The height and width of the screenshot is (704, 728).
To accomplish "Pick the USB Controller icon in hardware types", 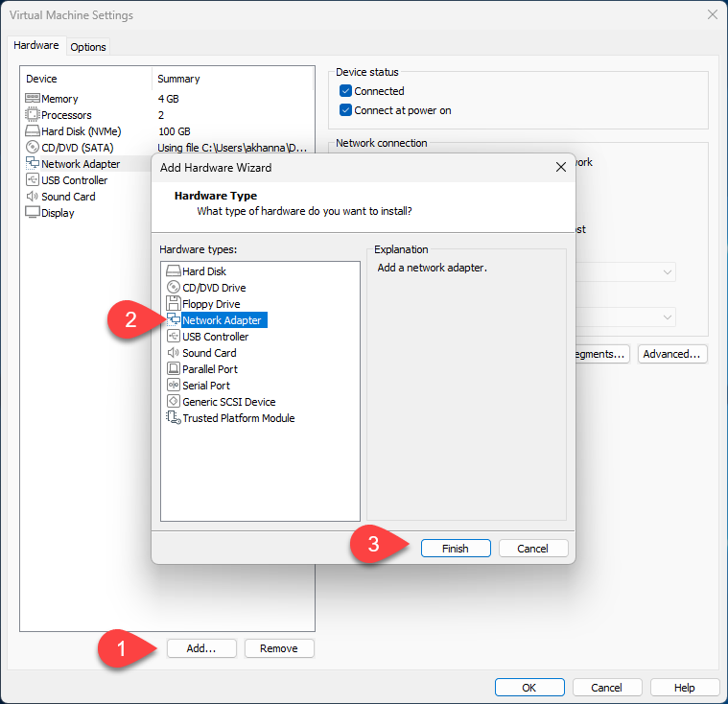I will point(174,336).
